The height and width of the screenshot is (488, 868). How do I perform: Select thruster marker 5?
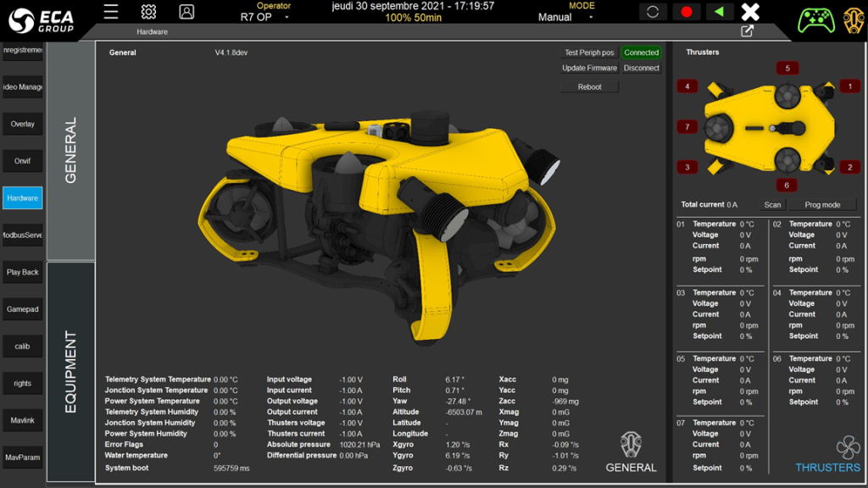(x=787, y=69)
